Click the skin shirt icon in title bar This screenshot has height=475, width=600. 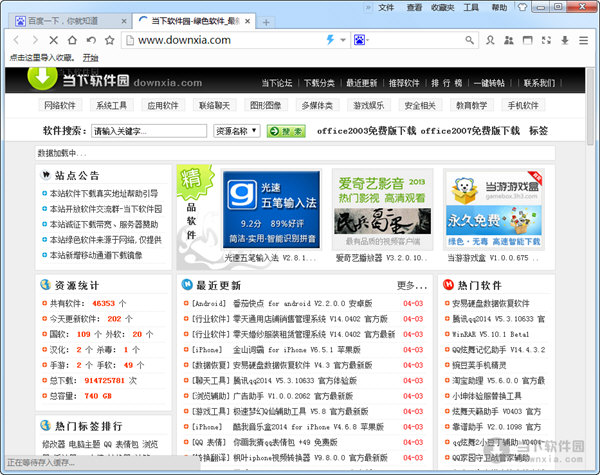click(522, 7)
